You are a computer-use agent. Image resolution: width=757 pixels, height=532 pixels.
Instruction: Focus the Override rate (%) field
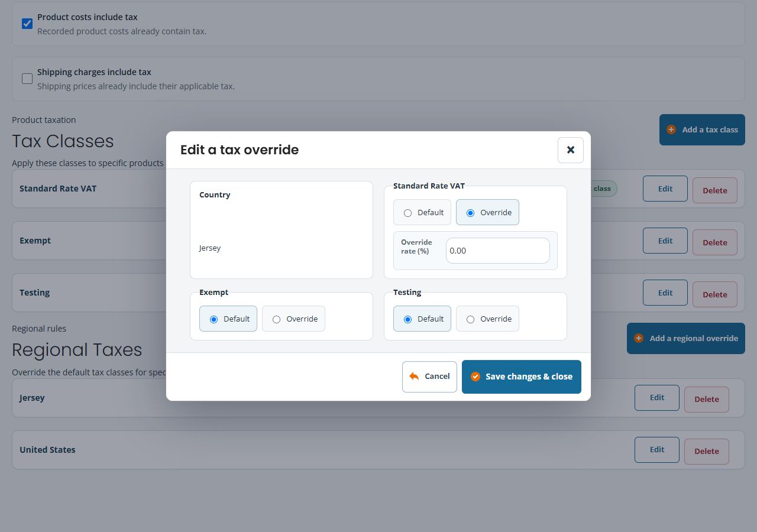498,251
